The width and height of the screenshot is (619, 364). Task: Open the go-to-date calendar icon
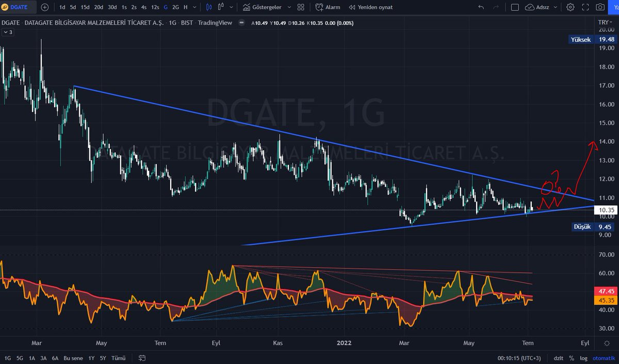pyautogui.click(x=142, y=358)
